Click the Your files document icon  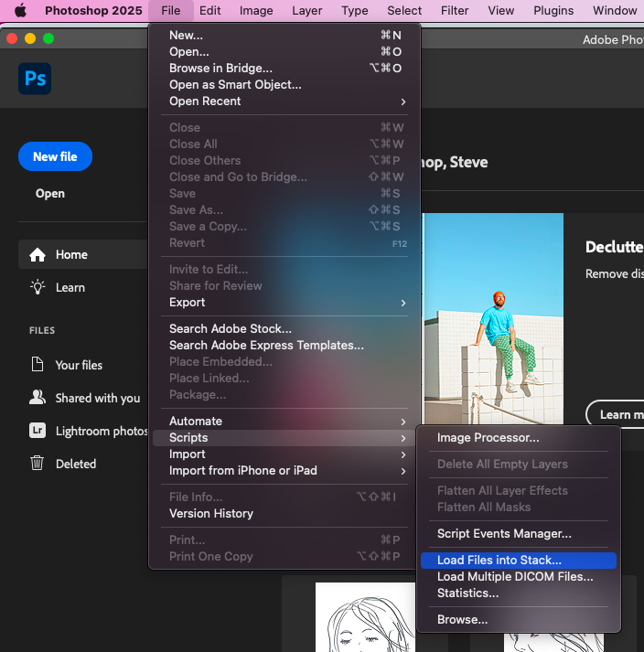[x=38, y=365]
